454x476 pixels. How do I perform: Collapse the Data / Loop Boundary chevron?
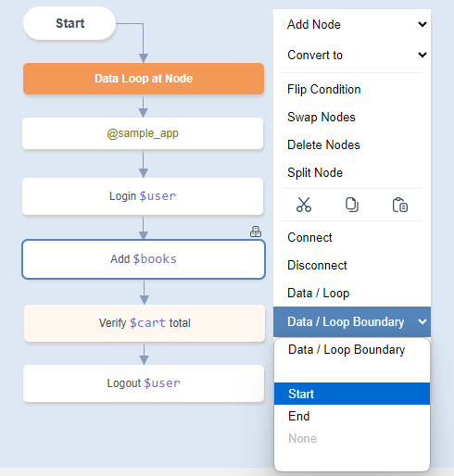422,321
